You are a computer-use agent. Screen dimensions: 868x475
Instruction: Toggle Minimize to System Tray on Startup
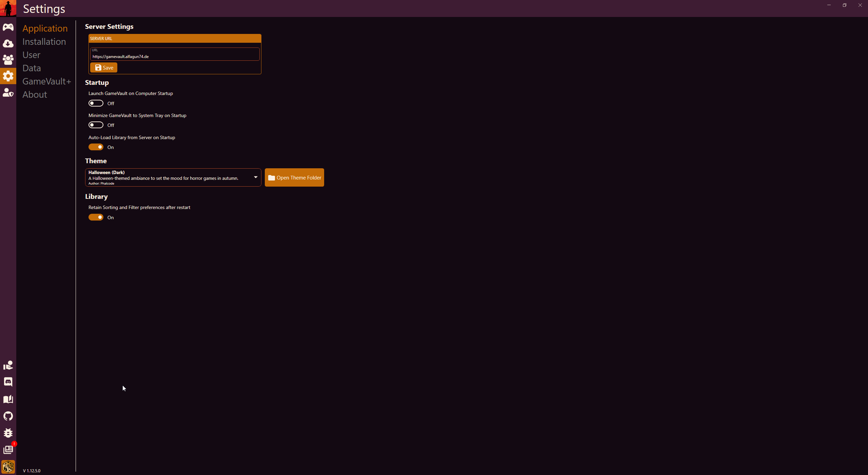(96, 125)
